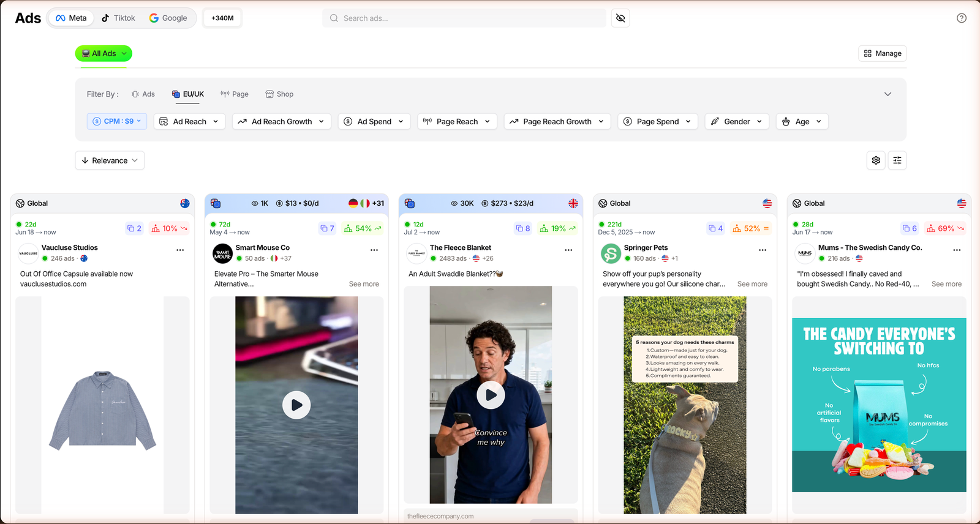The width and height of the screenshot is (980, 524).
Task: Toggle the hidden-eye visibility icon beside search
Action: (x=620, y=18)
